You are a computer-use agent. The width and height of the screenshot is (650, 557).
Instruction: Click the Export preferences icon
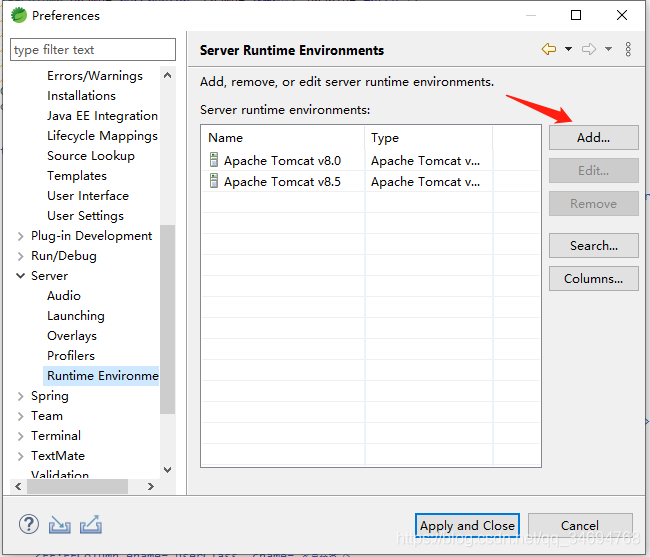[x=91, y=525]
